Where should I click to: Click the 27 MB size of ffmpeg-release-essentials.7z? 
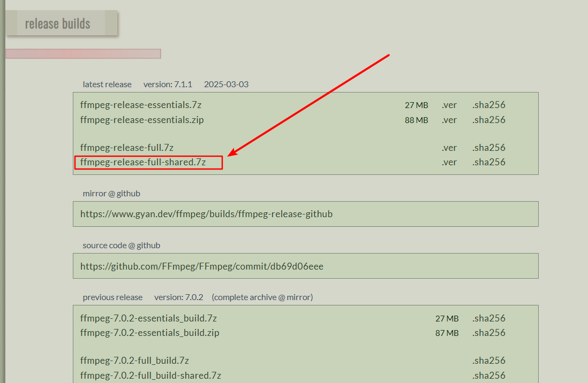click(x=416, y=105)
